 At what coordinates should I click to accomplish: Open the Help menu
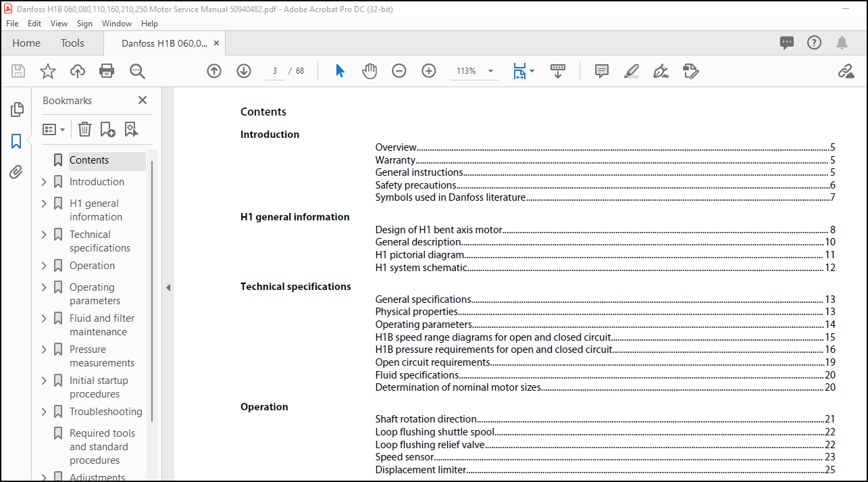point(149,23)
